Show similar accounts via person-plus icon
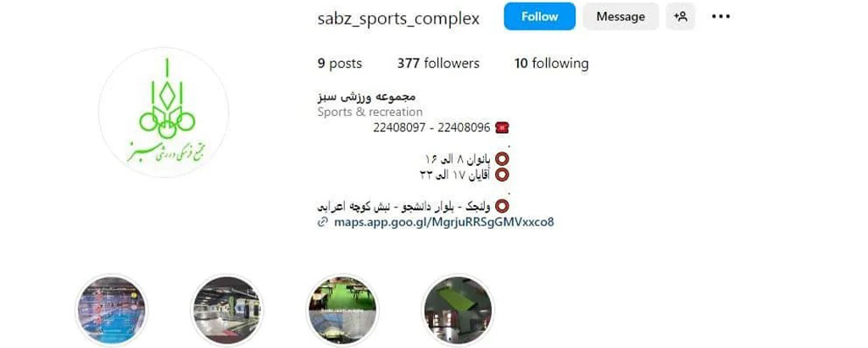The height and width of the screenshot is (348, 868). (681, 17)
